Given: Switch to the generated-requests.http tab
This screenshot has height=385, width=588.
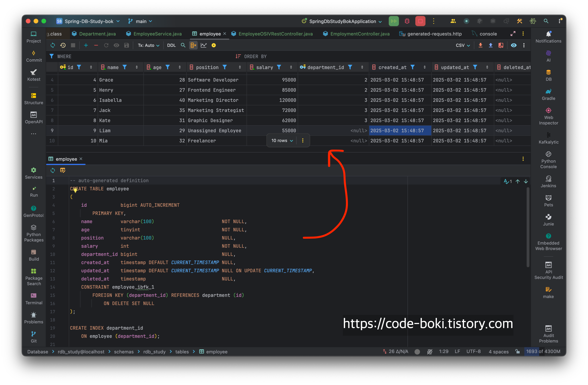Looking at the screenshot, I should tap(434, 34).
